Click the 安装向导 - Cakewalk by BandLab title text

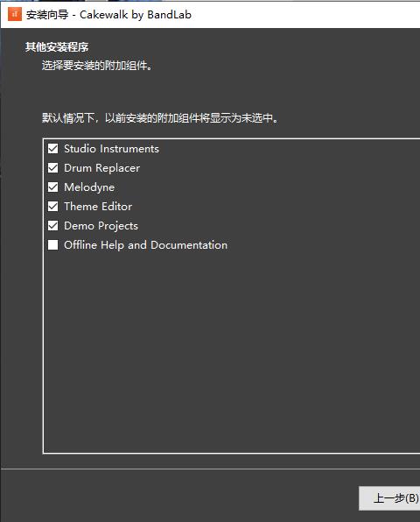click(108, 15)
